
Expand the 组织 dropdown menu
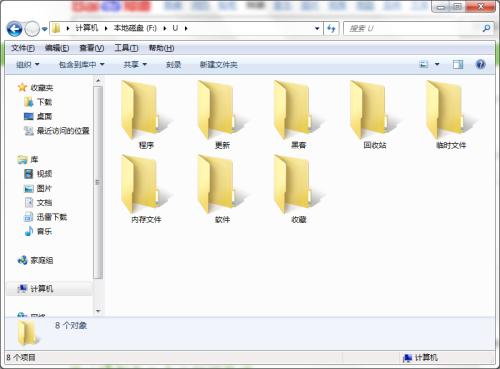click(x=28, y=65)
